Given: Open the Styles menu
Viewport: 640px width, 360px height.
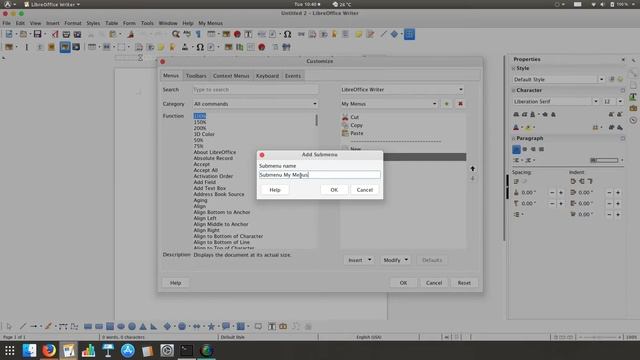Looking at the screenshot, I should point(93,23).
